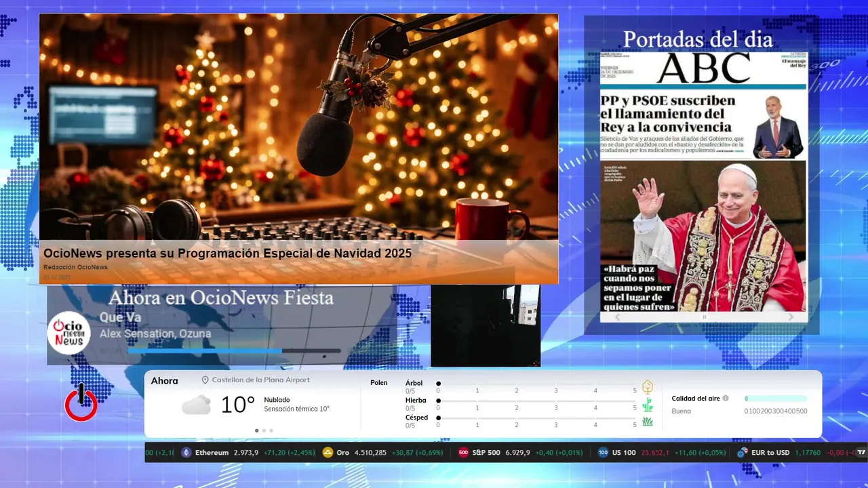Open the Christmas radio studio article image
The height and width of the screenshot is (488, 868).
[299, 127]
